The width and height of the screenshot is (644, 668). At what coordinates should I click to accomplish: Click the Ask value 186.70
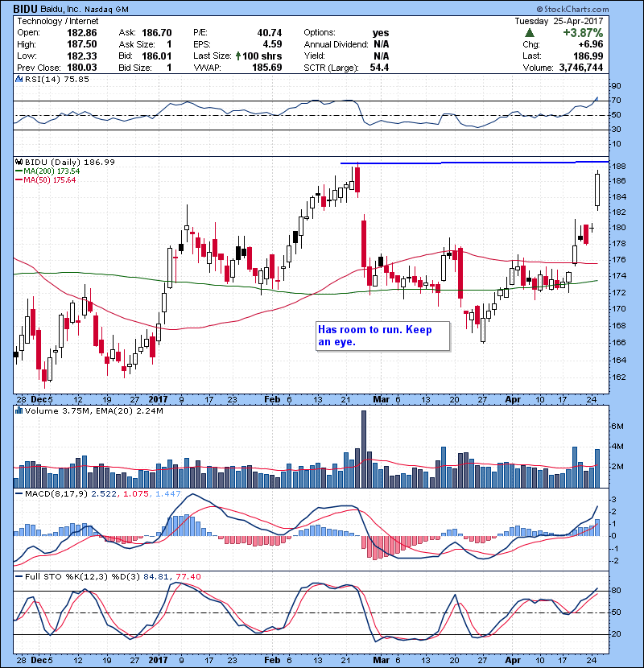(157, 33)
